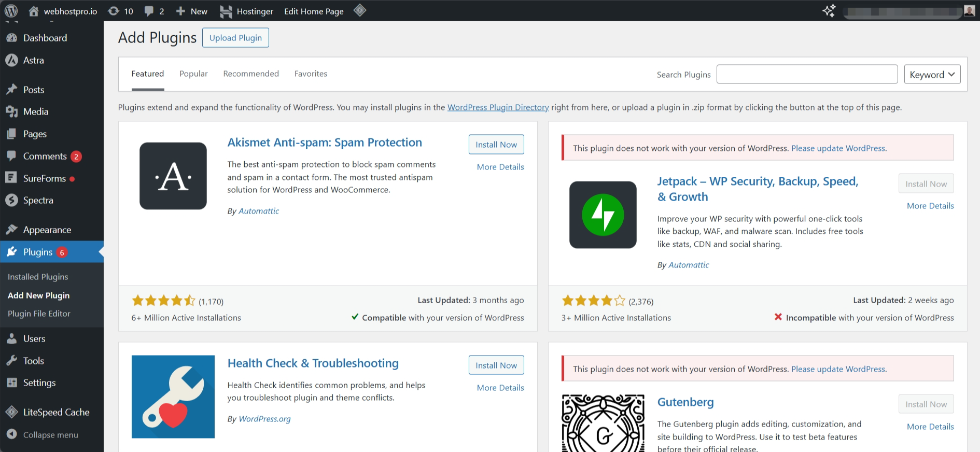Switch to the Featured tab
Screen dimensions: 980x452
(x=148, y=74)
